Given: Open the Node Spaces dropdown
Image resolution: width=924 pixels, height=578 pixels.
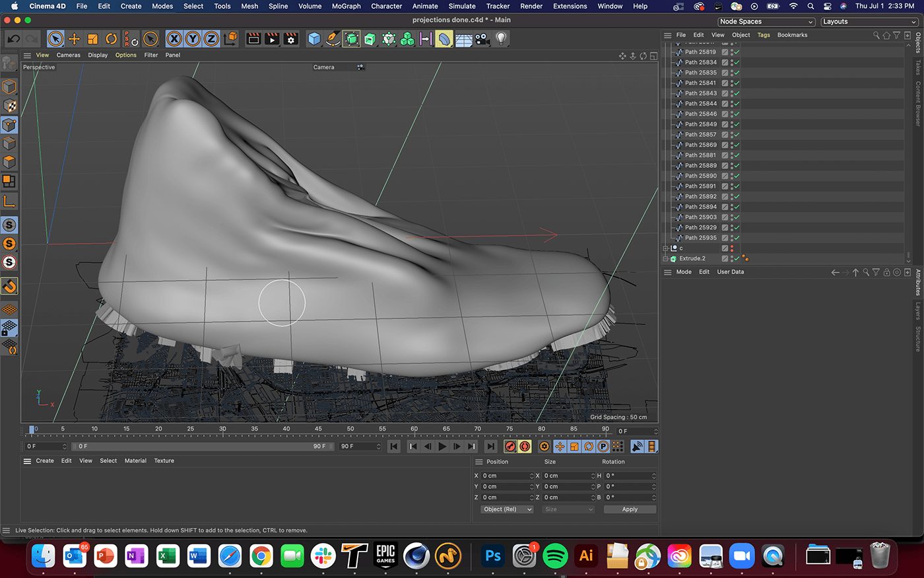Looking at the screenshot, I should pos(766,22).
